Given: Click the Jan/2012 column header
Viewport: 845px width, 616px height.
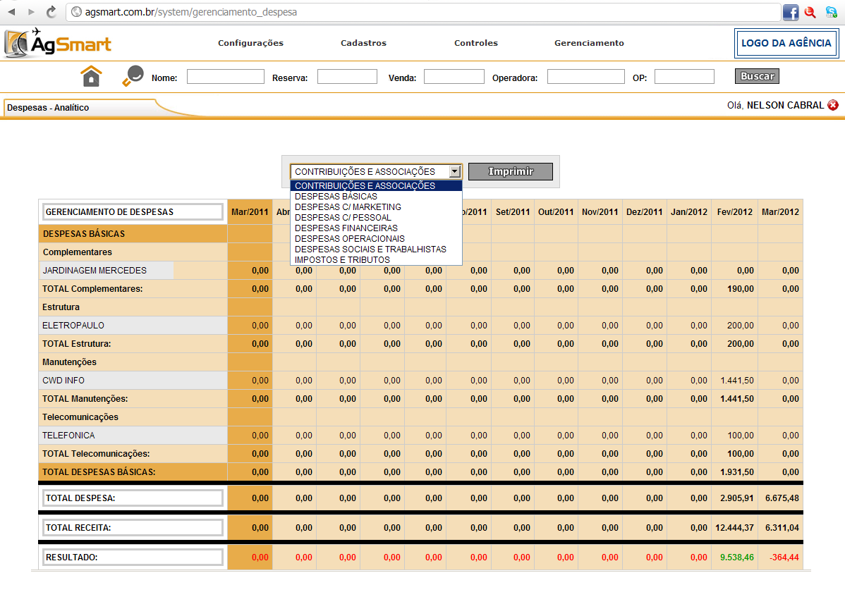Looking at the screenshot, I should [x=688, y=212].
